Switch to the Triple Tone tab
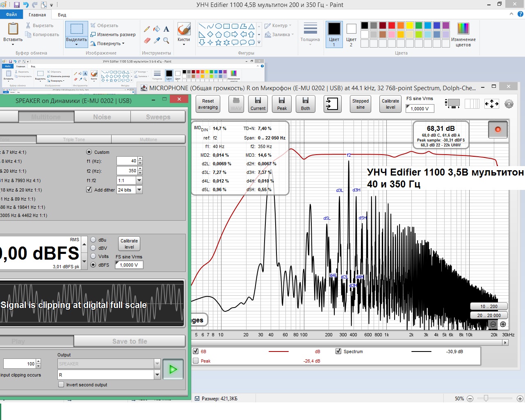Viewport: 525px width, 420px height. coord(74,139)
